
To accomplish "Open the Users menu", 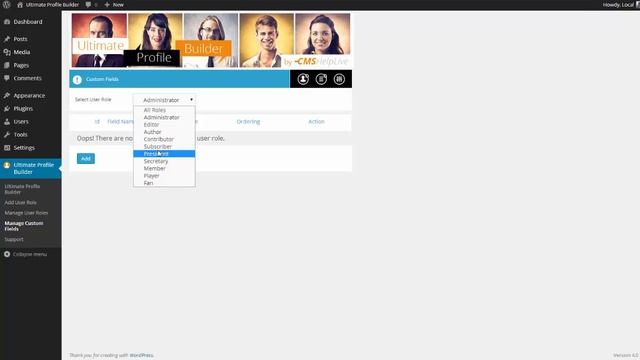I will [21, 122].
